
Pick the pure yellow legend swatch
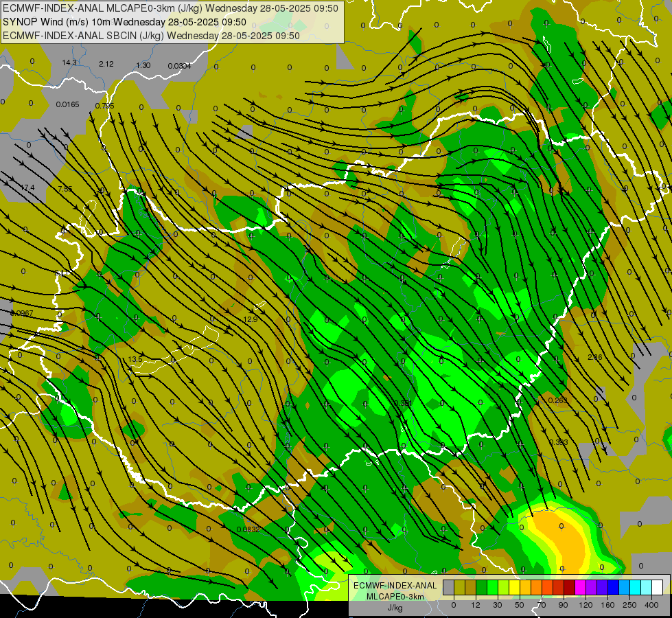point(514,587)
